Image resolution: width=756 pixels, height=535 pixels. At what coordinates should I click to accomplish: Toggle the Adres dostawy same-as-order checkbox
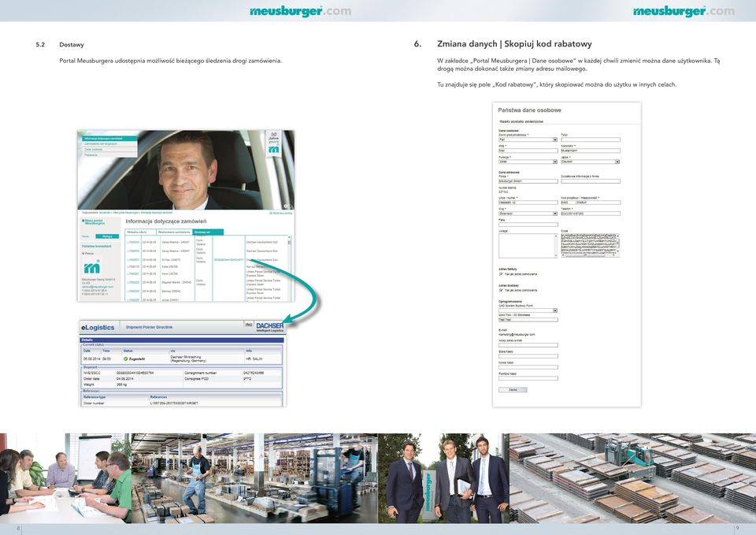[501, 291]
